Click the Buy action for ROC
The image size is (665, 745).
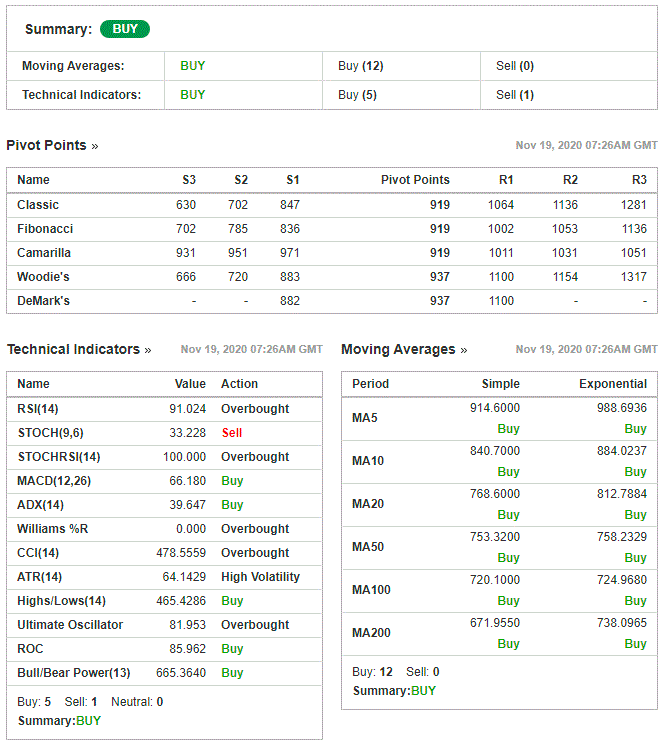[232, 649]
